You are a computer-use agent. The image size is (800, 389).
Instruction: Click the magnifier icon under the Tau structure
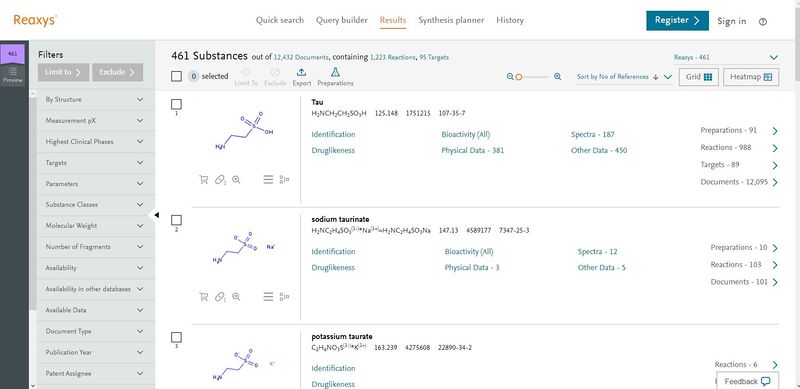tap(236, 180)
